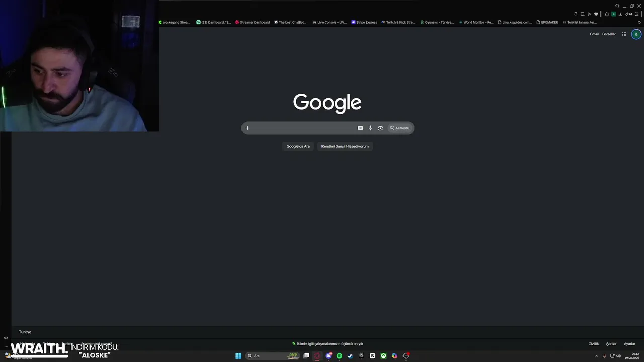The height and width of the screenshot is (362, 644).
Task: Open the browser downloads icon
Action: click(x=620, y=14)
